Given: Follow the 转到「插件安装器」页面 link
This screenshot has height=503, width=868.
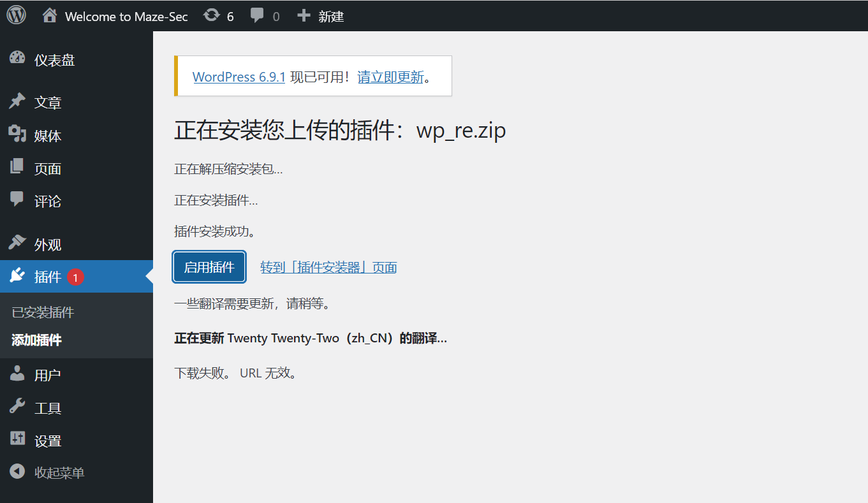Looking at the screenshot, I should click(328, 267).
